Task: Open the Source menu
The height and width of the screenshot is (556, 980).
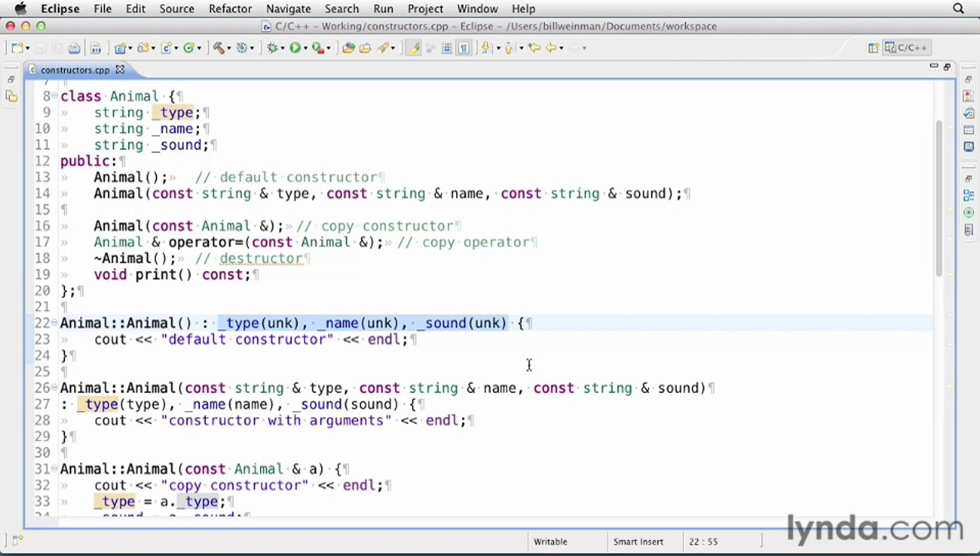Action: (x=177, y=8)
